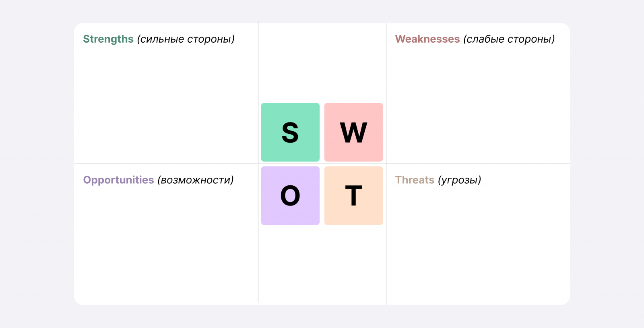Select the purple Opportunities heading
Screen dimensions: 644x328
click(x=118, y=180)
